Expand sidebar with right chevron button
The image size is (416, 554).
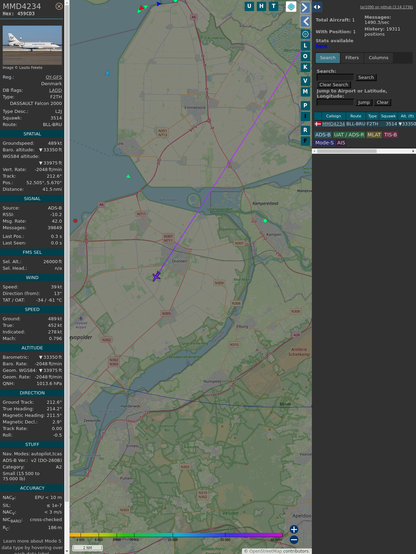305,7
